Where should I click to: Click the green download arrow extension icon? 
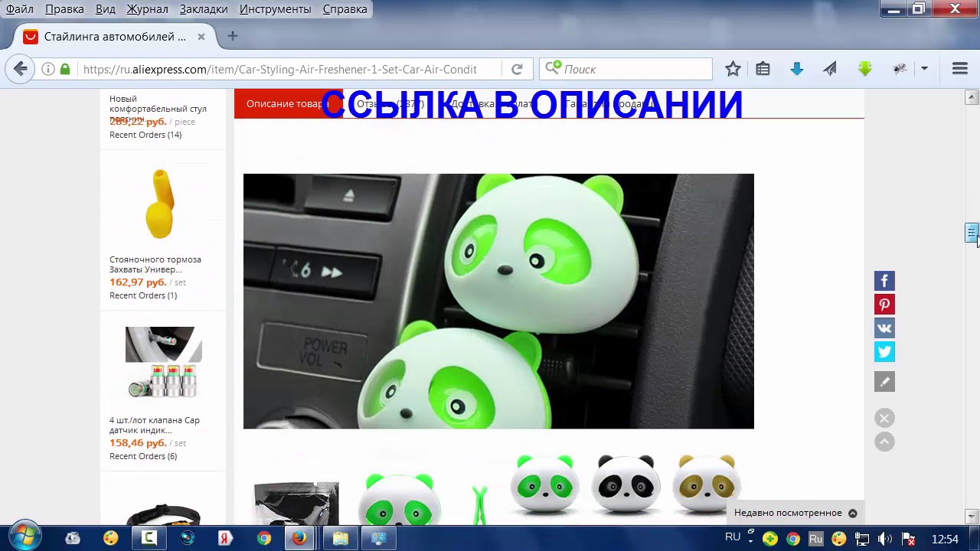pyautogui.click(x=865, y=69)
